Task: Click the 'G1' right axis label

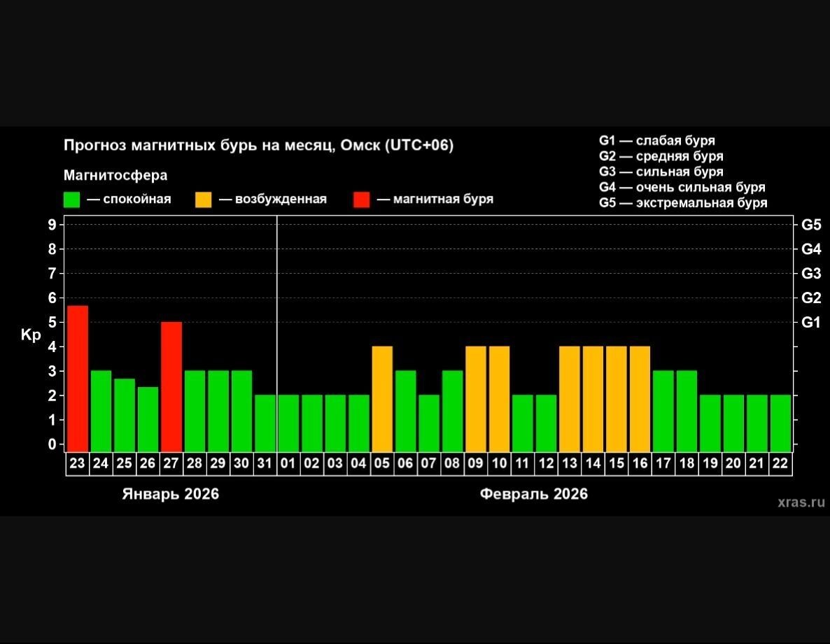Action: pyautogui.click(x=811, y=323)
